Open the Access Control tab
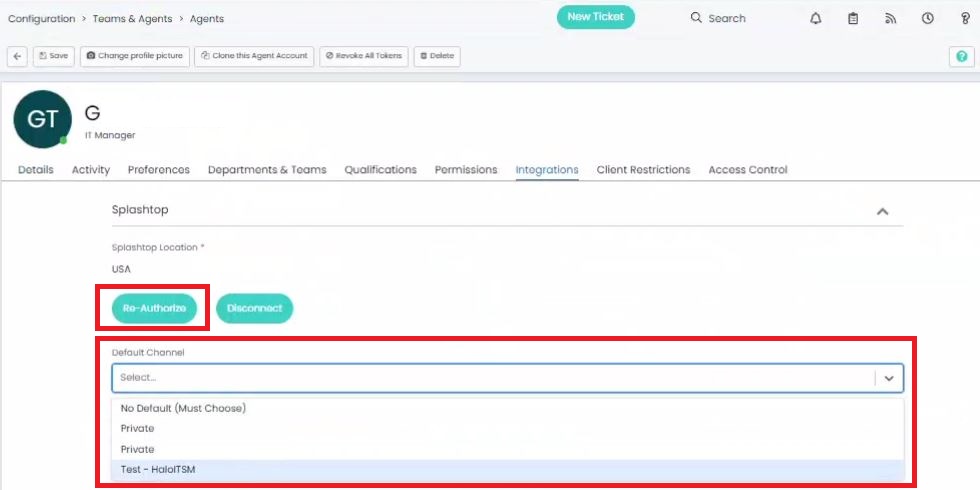Viewport: 980px width, 490px height. coord(748,170)
